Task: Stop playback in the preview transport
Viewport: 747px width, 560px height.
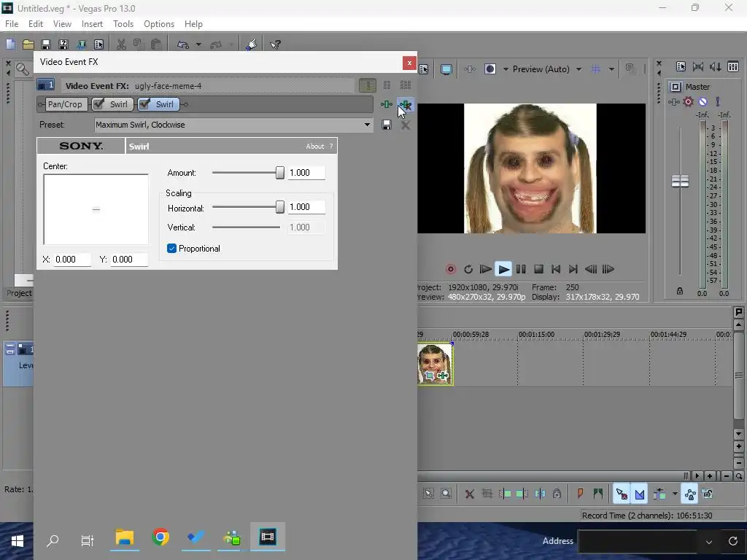Action: click(538, 269)
